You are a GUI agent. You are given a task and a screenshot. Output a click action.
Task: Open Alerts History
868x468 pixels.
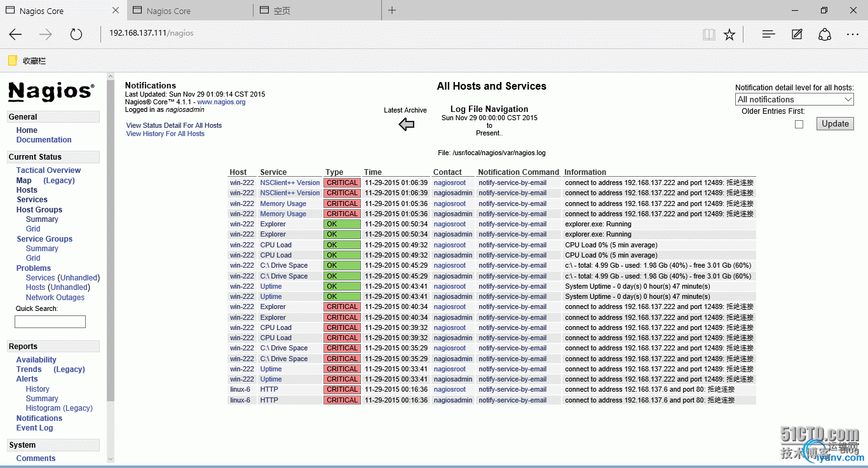(x=37, y=389)
